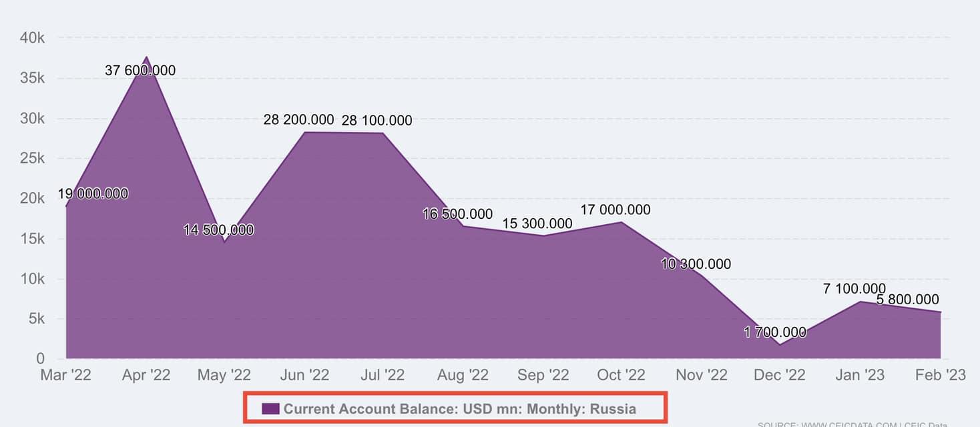Click the Apr '22 x-axis label
The height and width of the screenshot is (427, 980).
(x=146, y=376)
